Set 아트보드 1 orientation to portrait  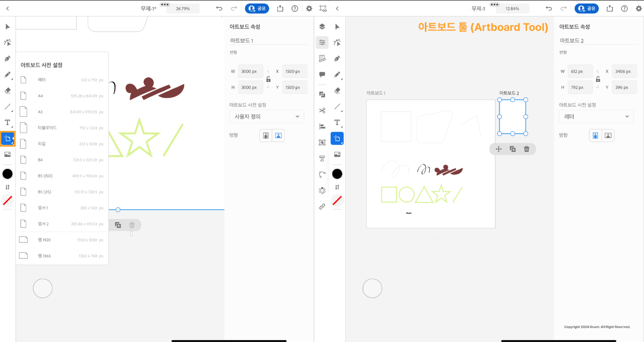coord(266,135)
